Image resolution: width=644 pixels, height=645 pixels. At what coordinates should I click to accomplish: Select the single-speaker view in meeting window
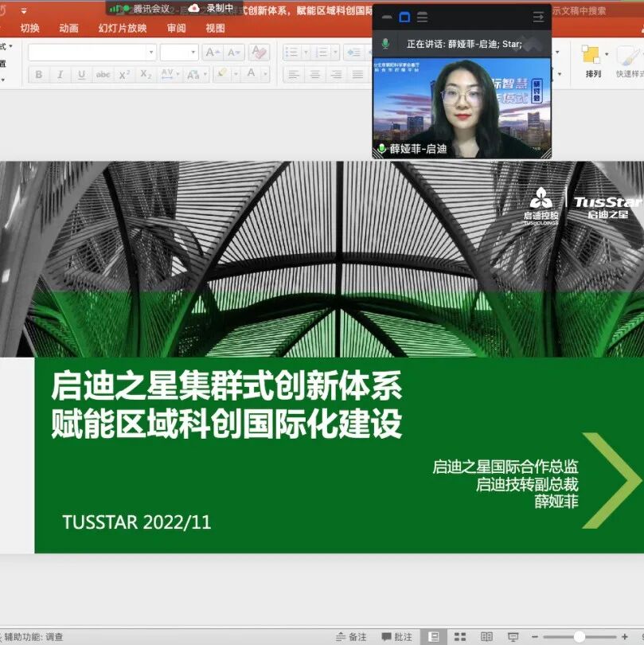click(x=404, y=18)
